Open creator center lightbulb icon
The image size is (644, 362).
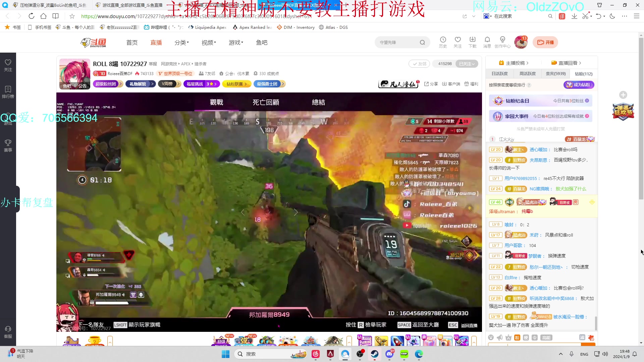502,42
